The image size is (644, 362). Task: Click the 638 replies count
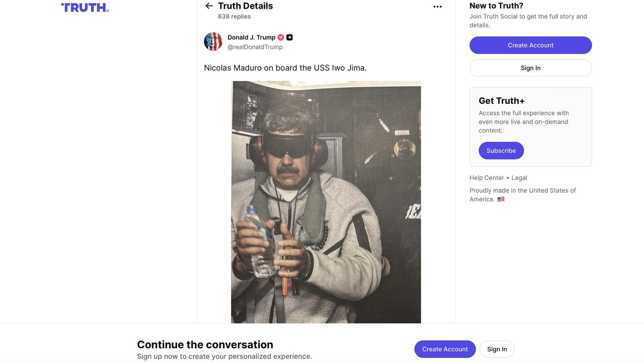click(x=234, y=16)
